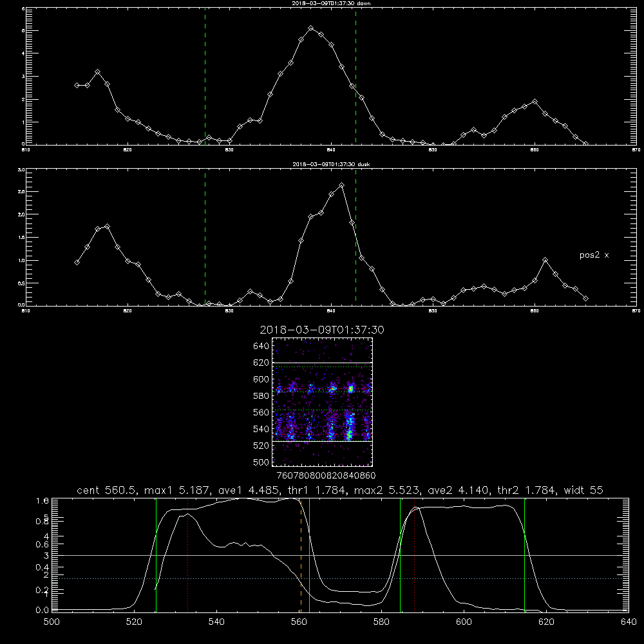Click the highest diamond marker of dusk curve
Screen dimensions: 644x644
coord(341,185)
